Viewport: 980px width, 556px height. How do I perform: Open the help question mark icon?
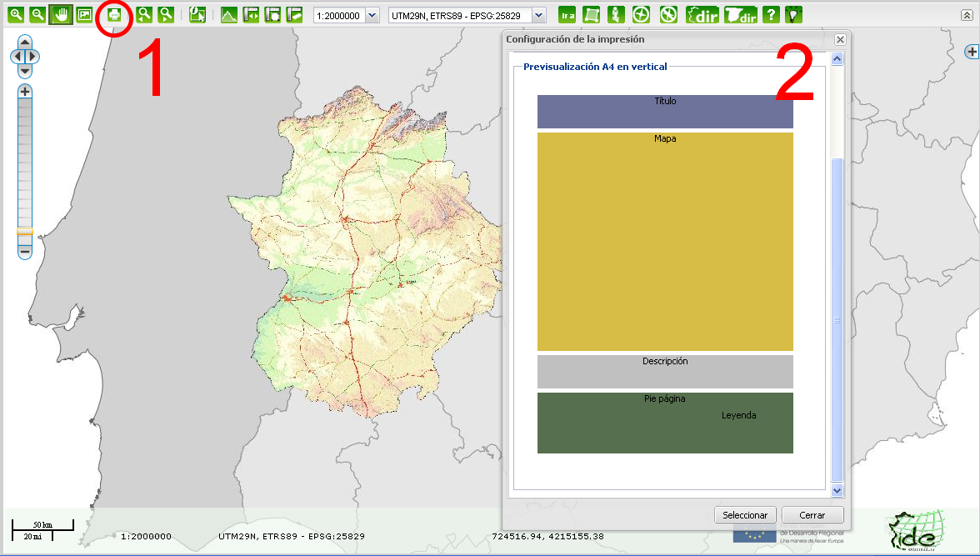click(x=772, y=14)
